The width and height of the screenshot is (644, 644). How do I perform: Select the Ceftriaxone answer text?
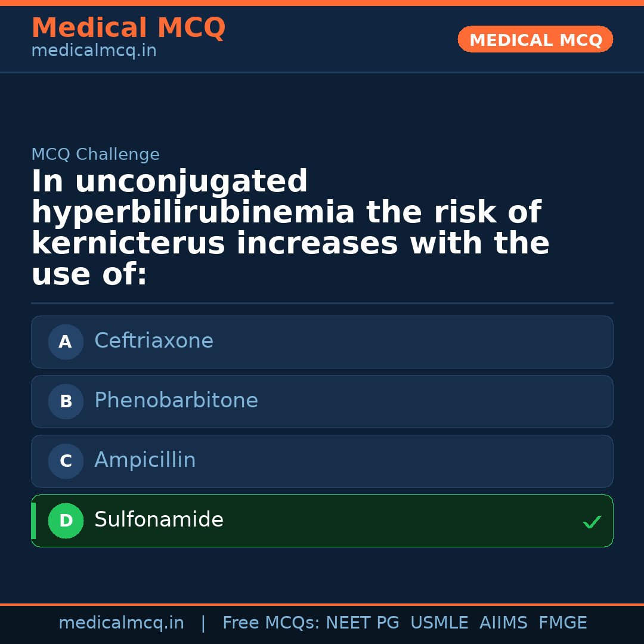[x=154, y=341]
